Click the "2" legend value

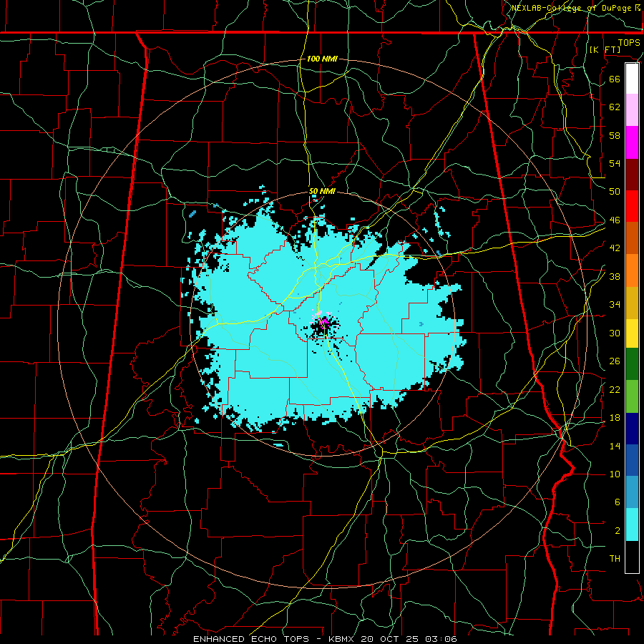[618, 531]
